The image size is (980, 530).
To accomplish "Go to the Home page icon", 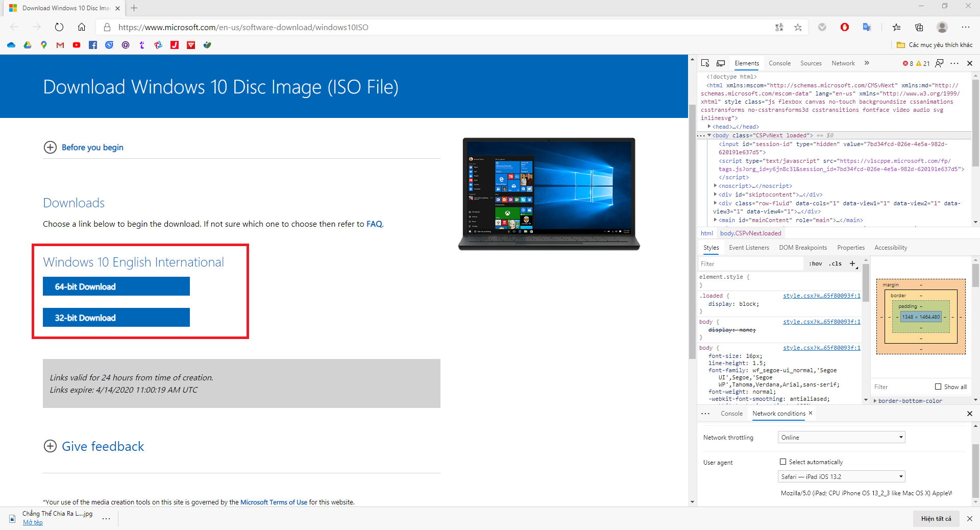I will pyautogui.click(x=82, y=27).
